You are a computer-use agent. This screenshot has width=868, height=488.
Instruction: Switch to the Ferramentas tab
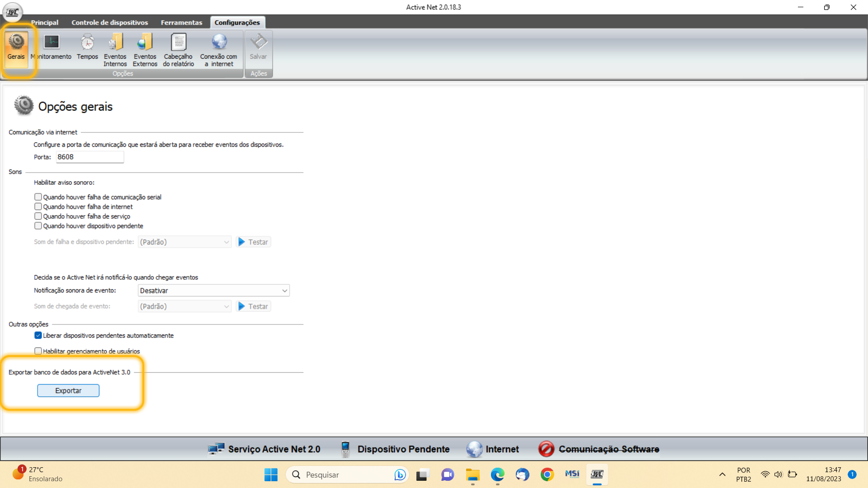[182, 23]
